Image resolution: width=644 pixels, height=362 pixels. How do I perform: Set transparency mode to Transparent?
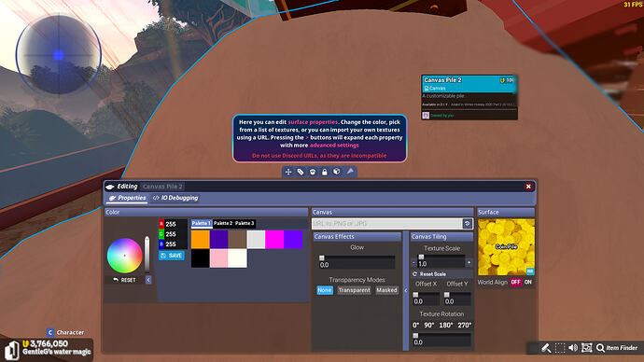(x=354, y=290)
